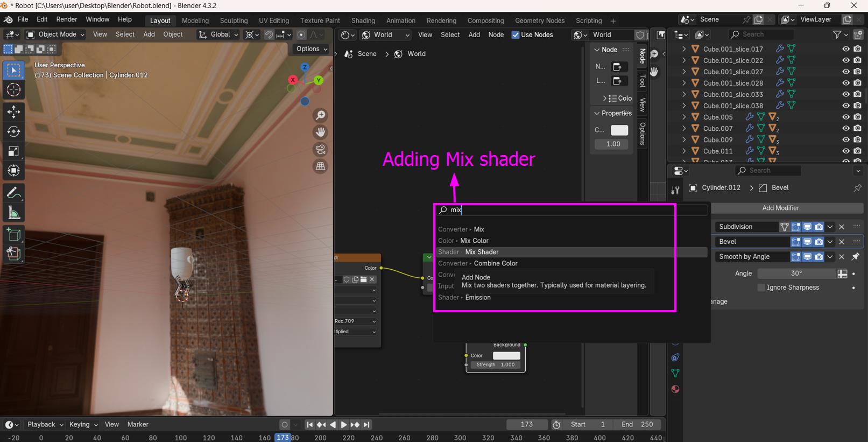
Task: Open Smooth by Angle modifier options arrow
Action: [830, 257]
